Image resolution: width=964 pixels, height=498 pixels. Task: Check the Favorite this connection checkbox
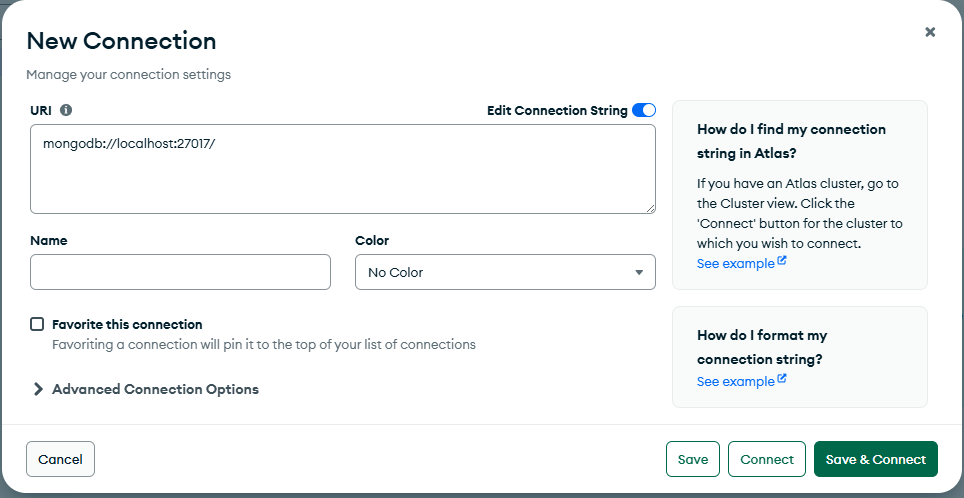(38, 324)
